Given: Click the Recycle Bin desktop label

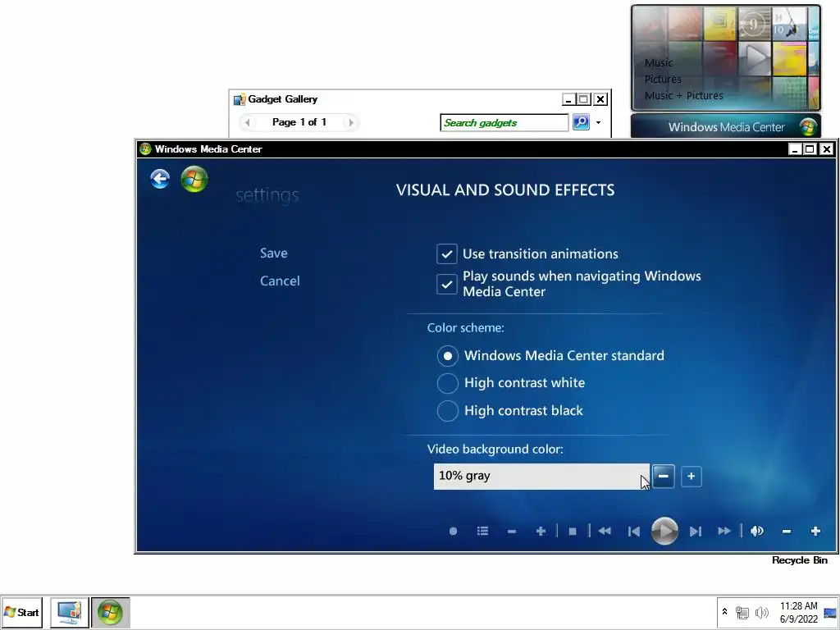Looking at the screenshot, I should [x=799, y=560].
